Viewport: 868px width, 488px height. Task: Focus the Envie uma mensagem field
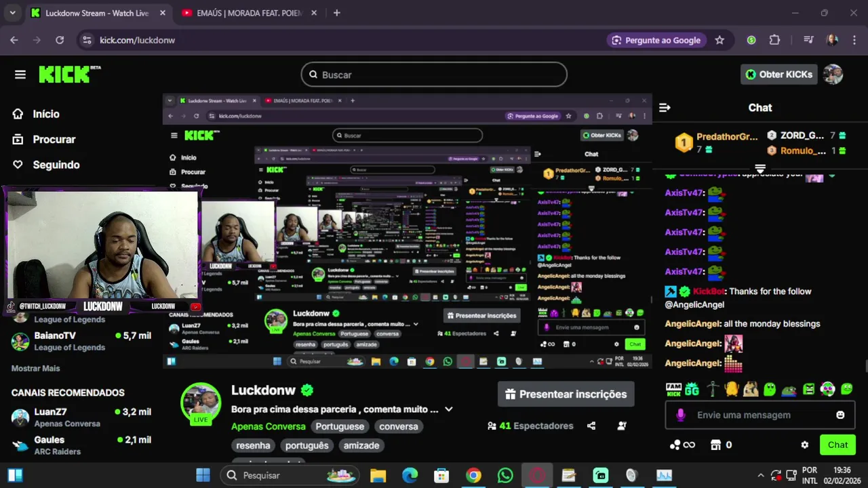[x=760, y=415]
